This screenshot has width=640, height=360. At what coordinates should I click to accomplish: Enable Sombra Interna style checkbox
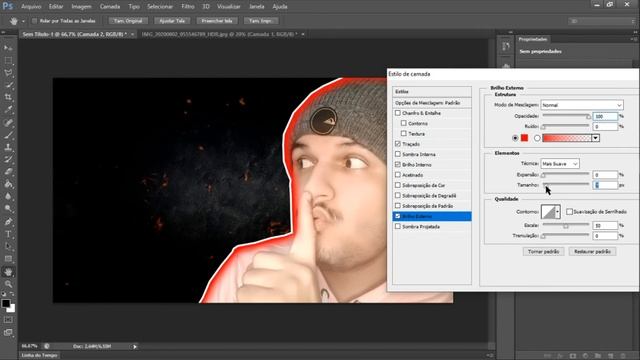pos(398,154)
